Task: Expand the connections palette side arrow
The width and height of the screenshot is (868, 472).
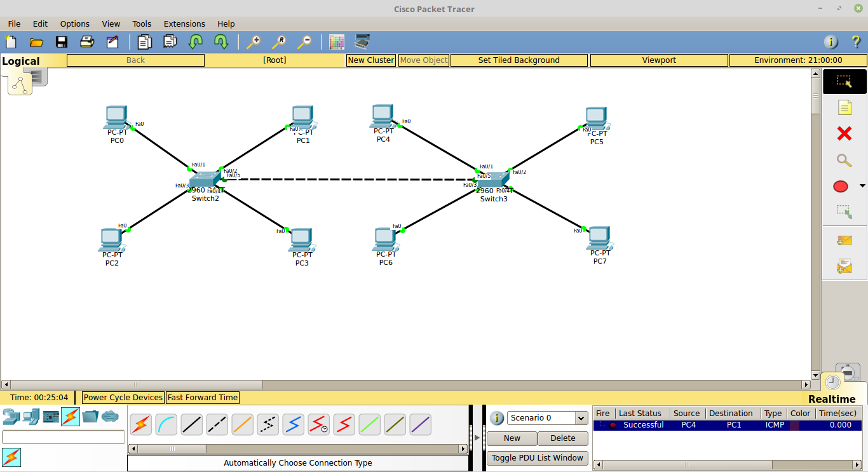Action: (477, 437)
